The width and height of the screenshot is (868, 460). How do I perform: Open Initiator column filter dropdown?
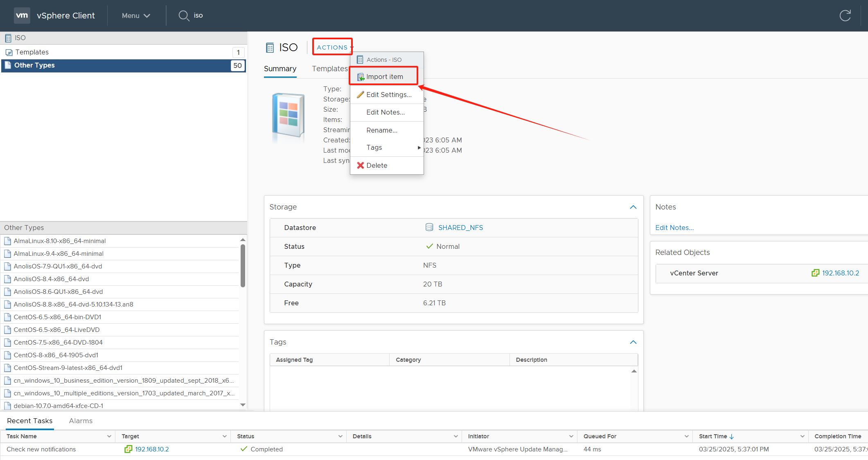click(571, 436)
